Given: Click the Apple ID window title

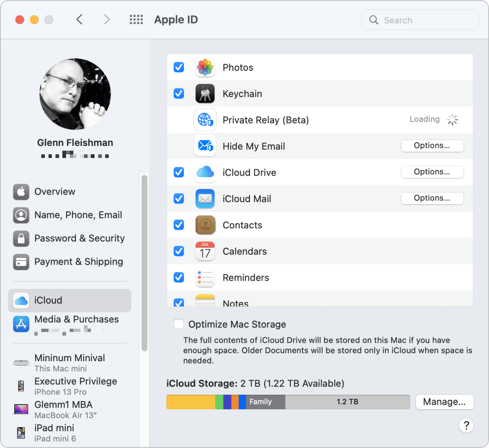Looking at the screenshot, I should tap(176, 20).
